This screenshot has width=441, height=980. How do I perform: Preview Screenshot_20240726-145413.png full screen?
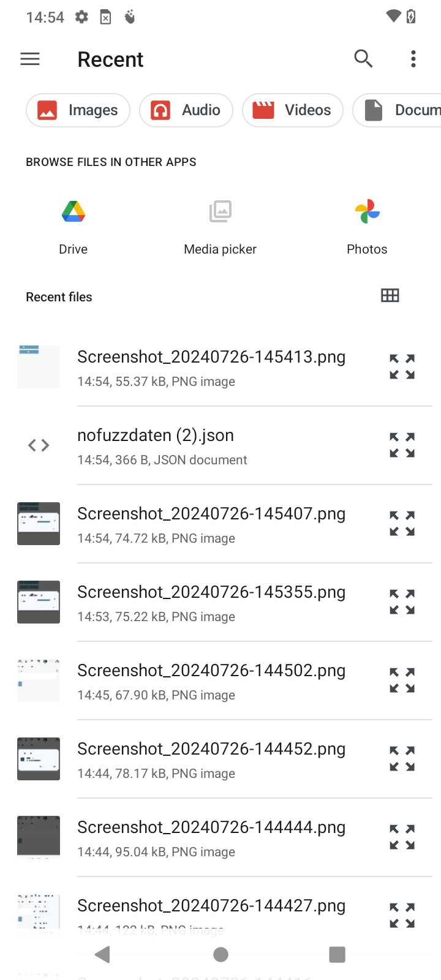(402, 367)
